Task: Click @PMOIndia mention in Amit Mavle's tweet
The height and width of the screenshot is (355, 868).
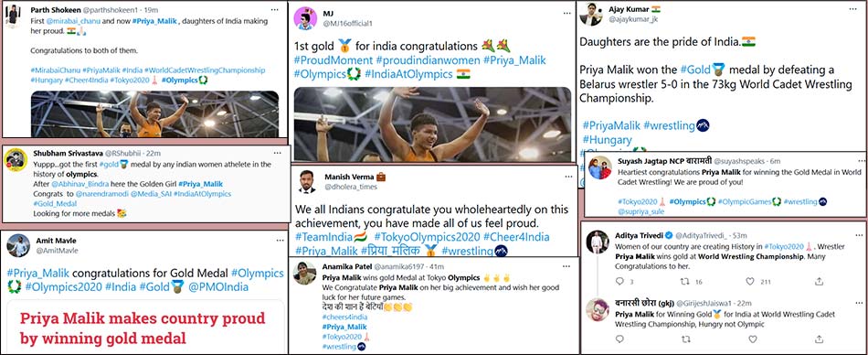Action: (218, 286)
